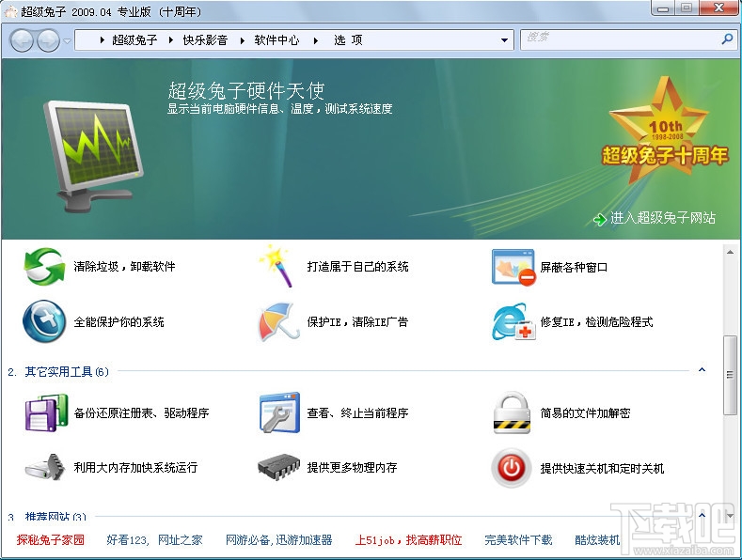Click the vertical scrollbar thumb
Image resolution: width=742 pixels, height=560 pixels.
coord(730,375)
